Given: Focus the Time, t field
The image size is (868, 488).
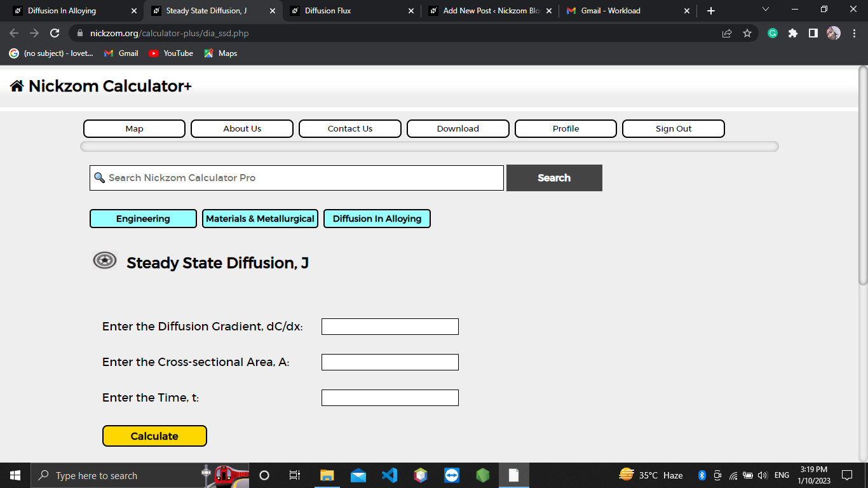Looking at the screenshot, I should 390,398.
